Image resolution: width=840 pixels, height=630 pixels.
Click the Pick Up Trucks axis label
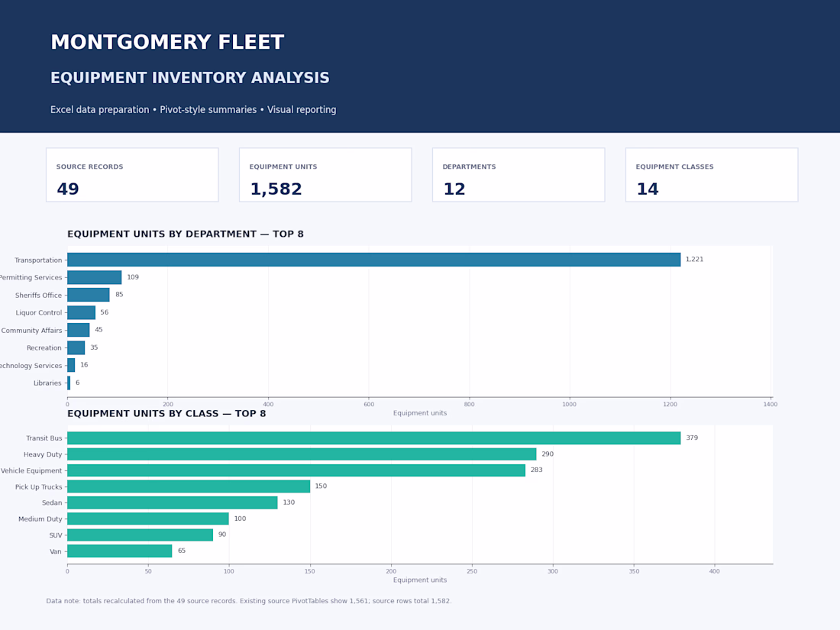tap(39, 487)
